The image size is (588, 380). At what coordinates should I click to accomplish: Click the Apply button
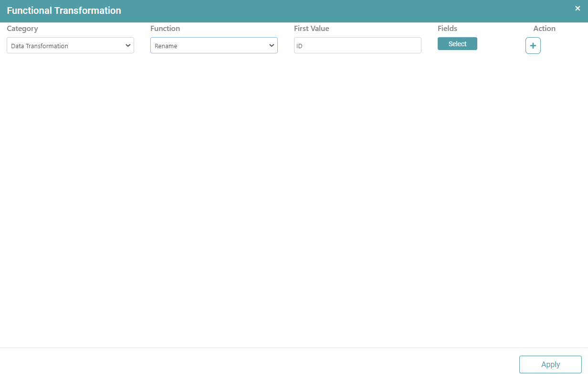click(x=550, y=364)
